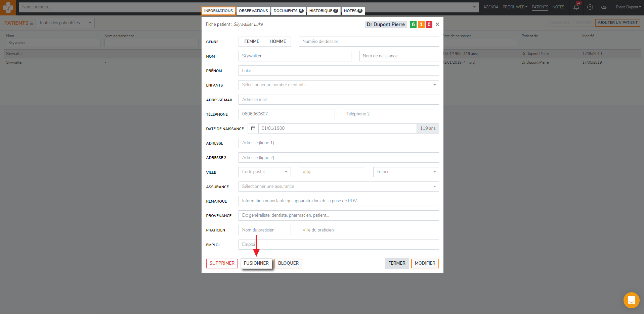This screenshot has height=314, width=644.
Task: Open the orange chat support bubble
Action: (631, 300)
